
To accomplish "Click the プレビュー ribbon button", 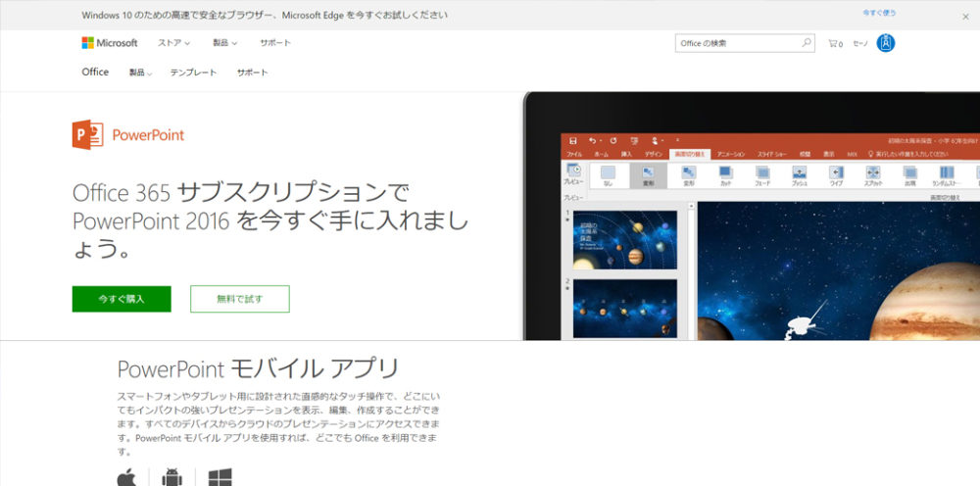I will click(573, 175).
